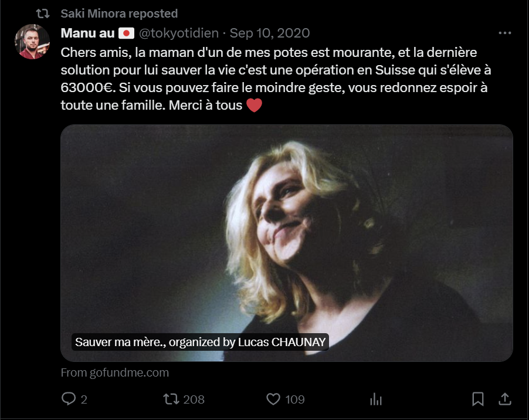Image resolution: width=529 pixels, height=420 pixels.
Task: Like the tweet with the heart icon
Action: 273,399
